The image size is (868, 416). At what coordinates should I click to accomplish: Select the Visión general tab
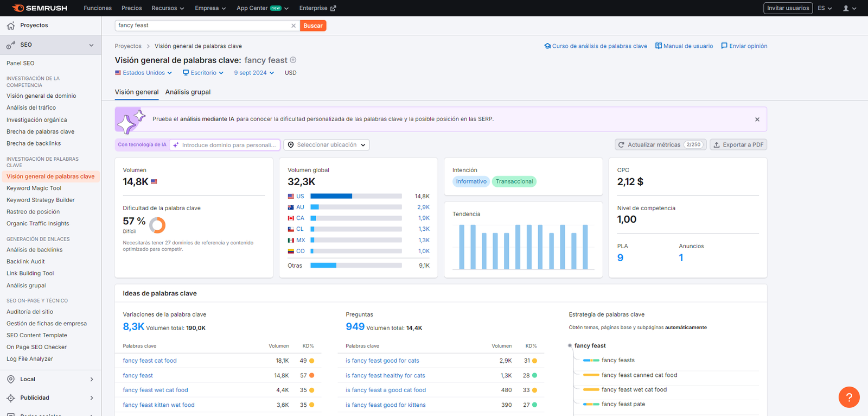coord(137,92)
